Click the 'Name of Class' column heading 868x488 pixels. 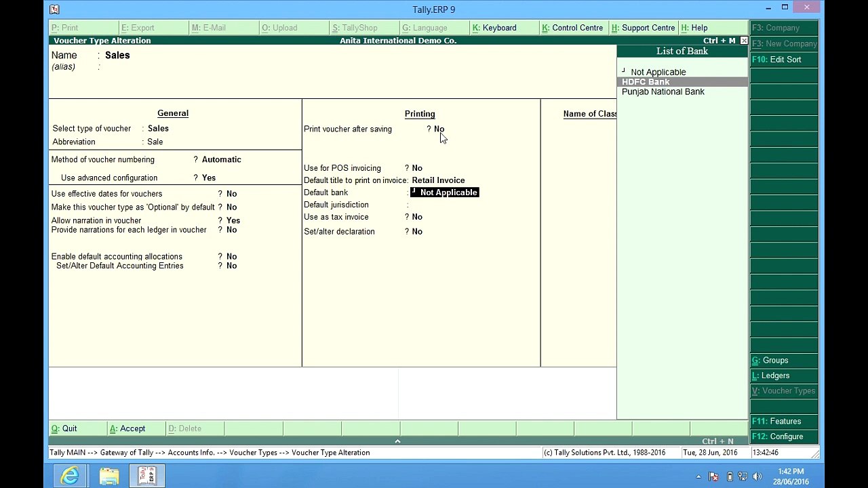(x=590, y=114)
